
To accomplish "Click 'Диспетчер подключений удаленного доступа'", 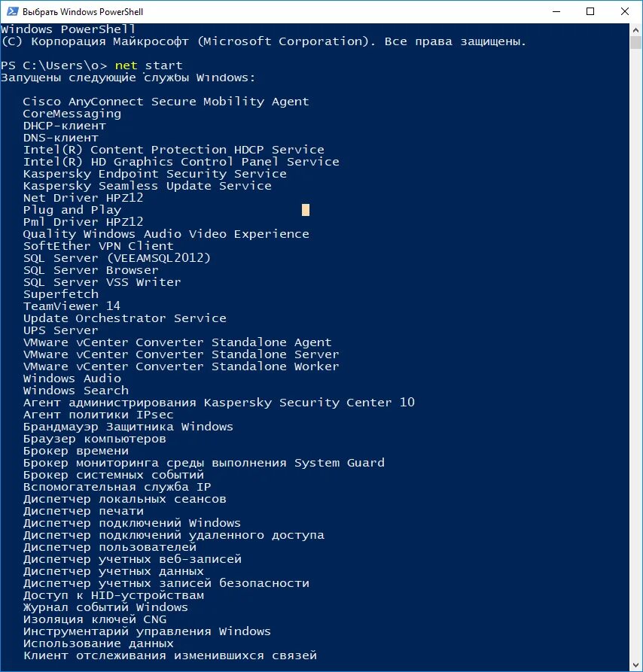I will (x=174, y=535).
